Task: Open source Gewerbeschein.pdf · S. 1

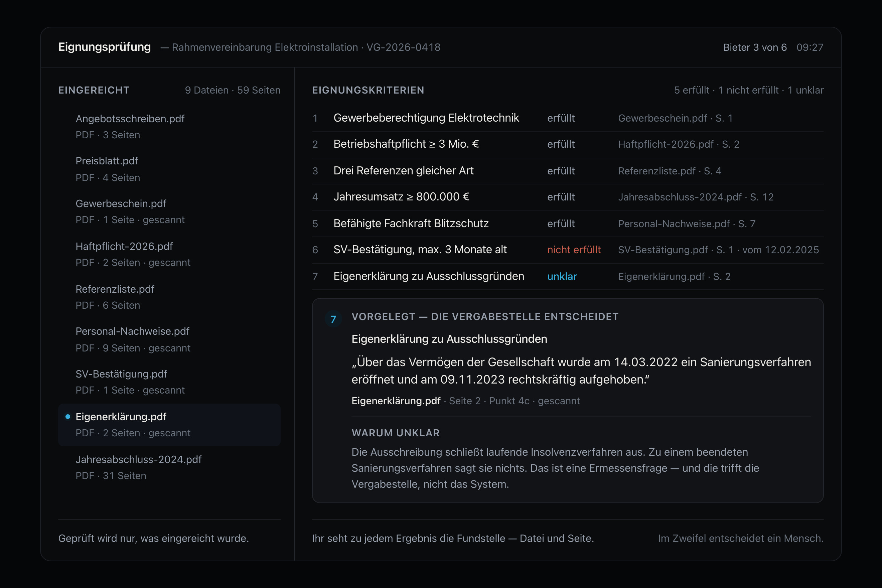Action: point(675,118)
